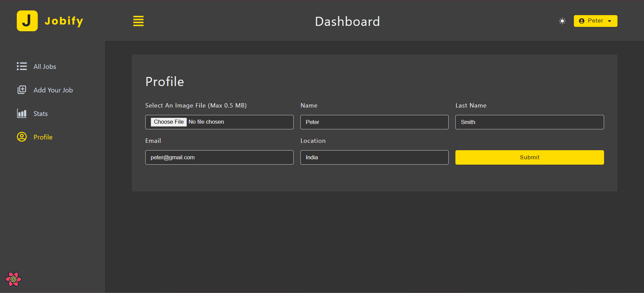Select Profile in sidebar
This screenshot has width=644, height=293.
click(43, 137)
